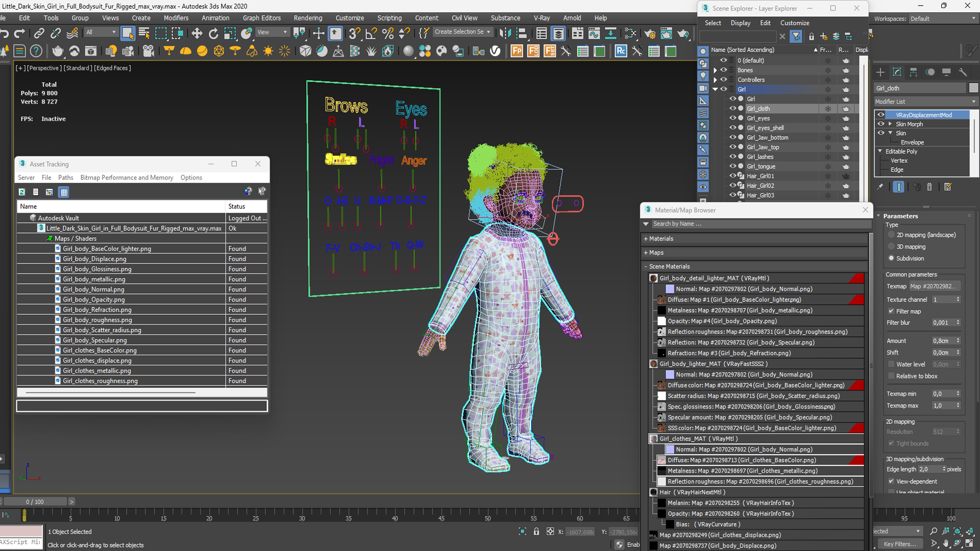Toggle Skin Morph modifier visibility eye

tap(881, 124)
